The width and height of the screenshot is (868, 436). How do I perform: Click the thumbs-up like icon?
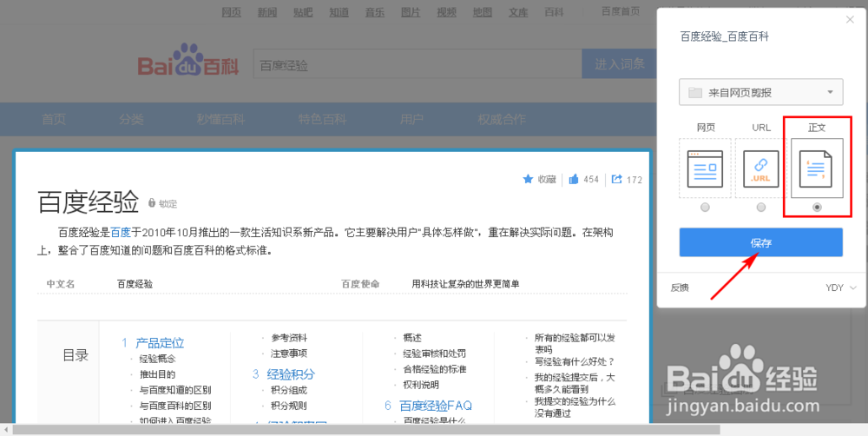(x=574, y=179)
